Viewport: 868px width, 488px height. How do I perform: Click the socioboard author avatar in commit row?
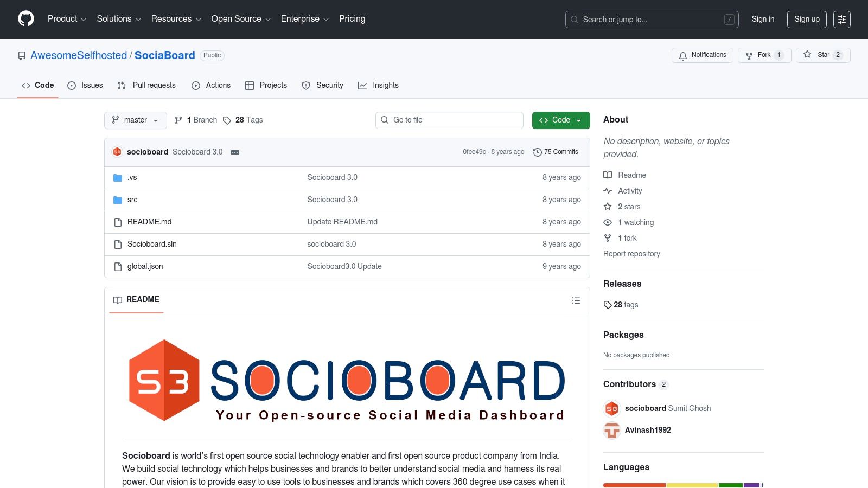coord(117,152)
